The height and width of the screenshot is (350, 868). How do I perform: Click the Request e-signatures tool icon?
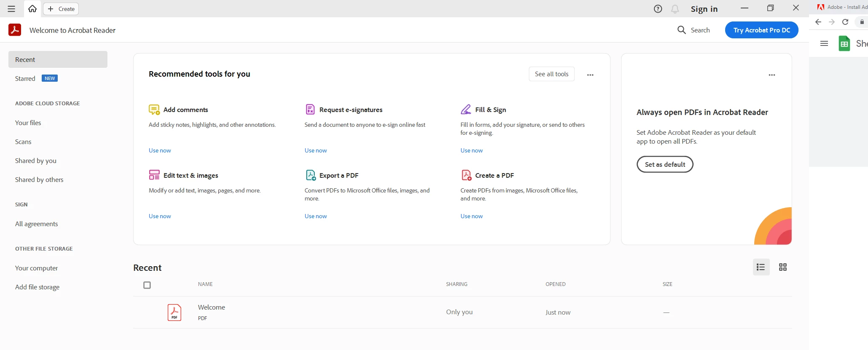[x=310, y=110]
